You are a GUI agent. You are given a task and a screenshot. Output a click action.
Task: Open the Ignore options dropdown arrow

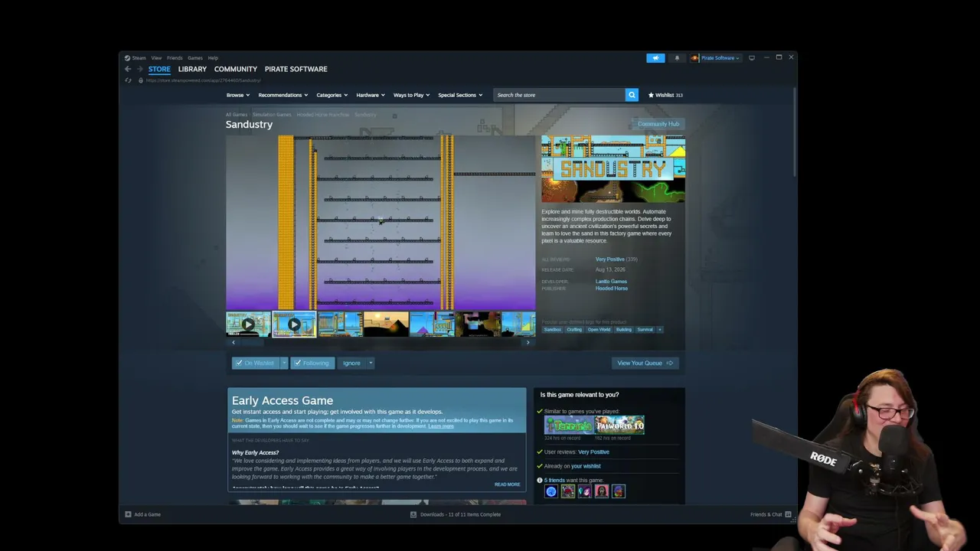tap(370, 363)
